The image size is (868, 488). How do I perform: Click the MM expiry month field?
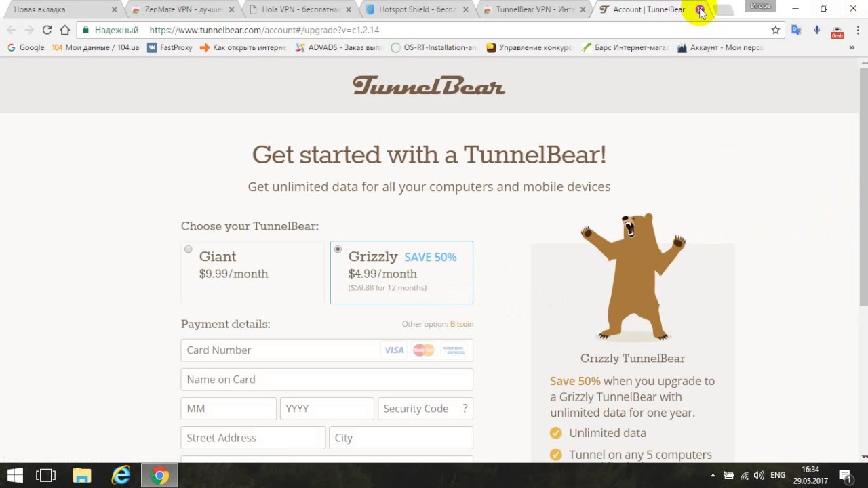pyautogui.click(x=229, y=409)
